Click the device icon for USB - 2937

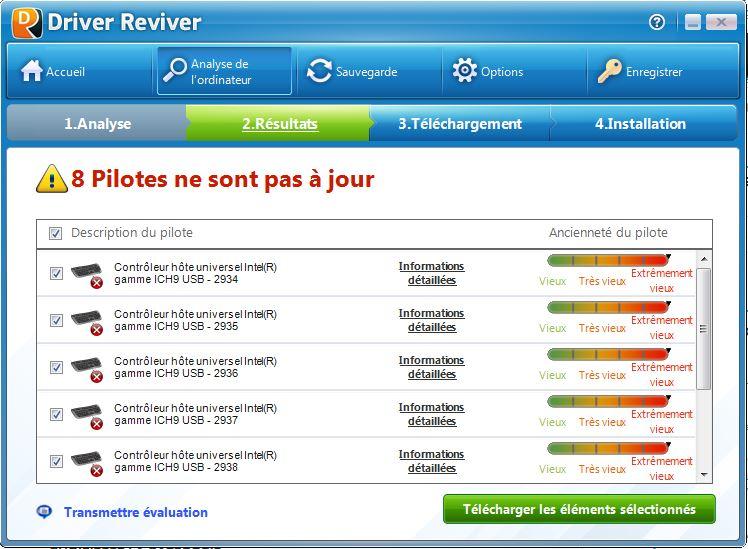(87, 416)
